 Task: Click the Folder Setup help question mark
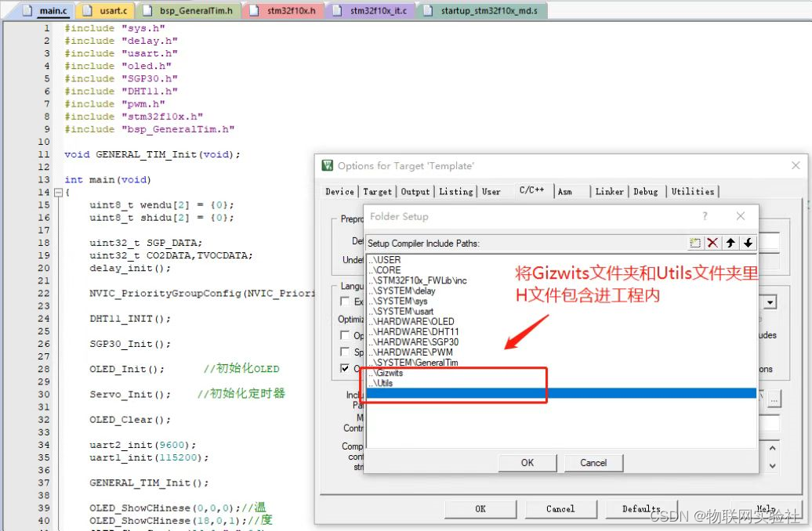pos(705,216)
